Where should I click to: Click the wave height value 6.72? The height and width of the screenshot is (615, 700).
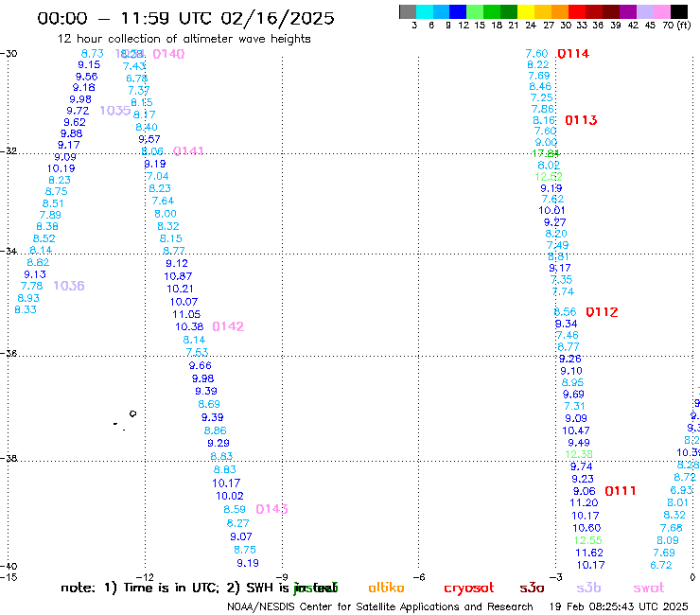click(x=661, y=566)
